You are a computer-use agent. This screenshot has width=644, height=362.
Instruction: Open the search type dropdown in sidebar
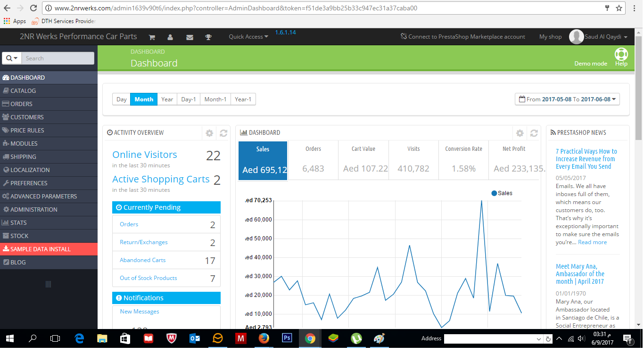13,58
